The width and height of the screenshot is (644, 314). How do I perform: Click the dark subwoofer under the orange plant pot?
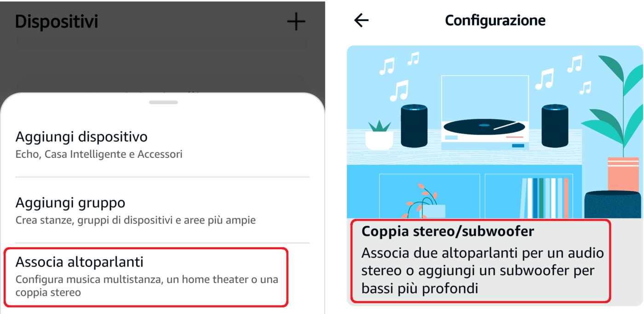pos(612,205)
